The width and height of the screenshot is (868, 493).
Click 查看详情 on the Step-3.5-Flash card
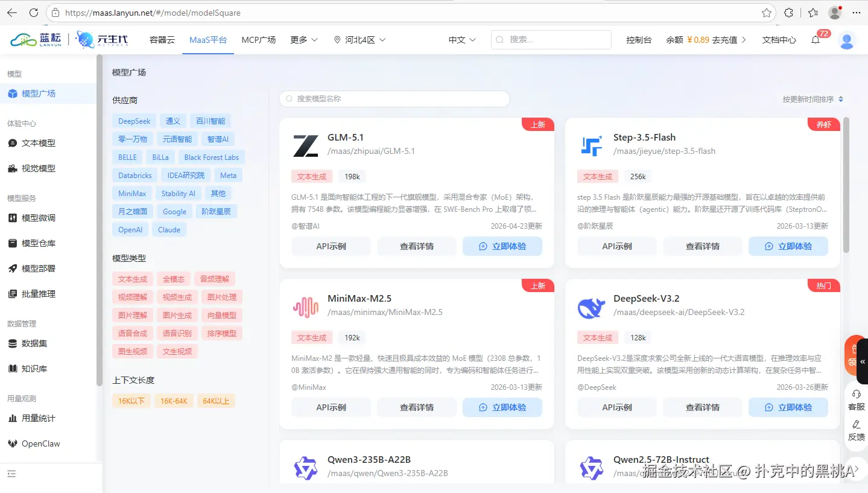703,246
